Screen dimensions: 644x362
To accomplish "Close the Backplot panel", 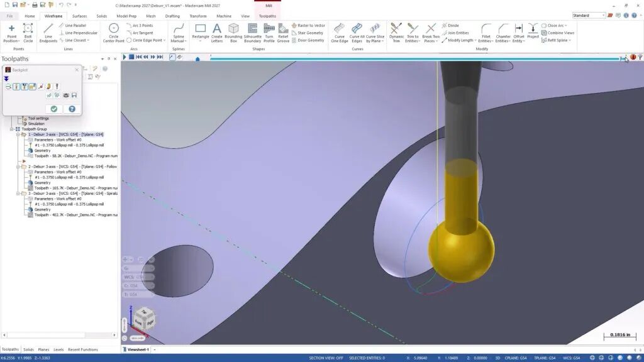I will 77,70.
